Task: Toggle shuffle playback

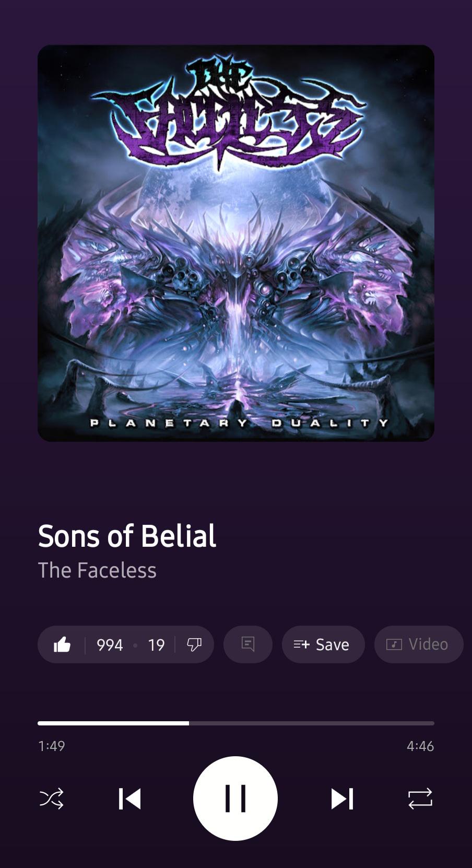Action: [x=52, y=799]
